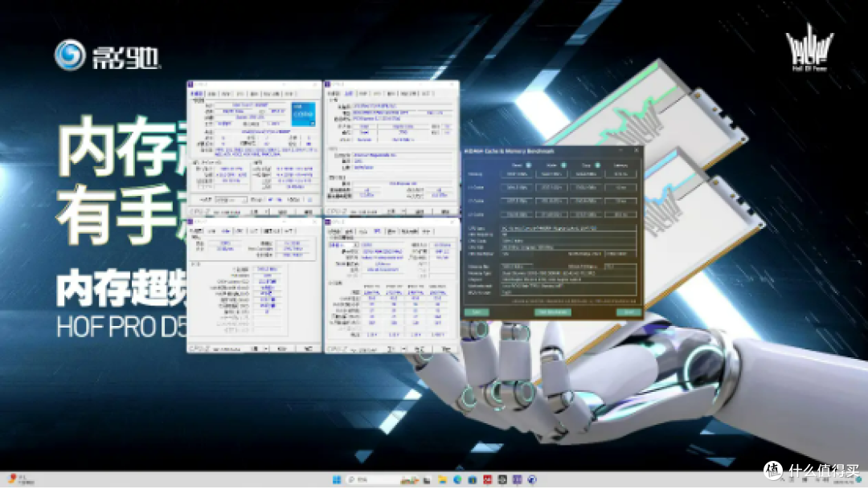Switch to the processor tab in CPU-Z mainboard window
Screen dimensions: 868x489
point(335,94)
